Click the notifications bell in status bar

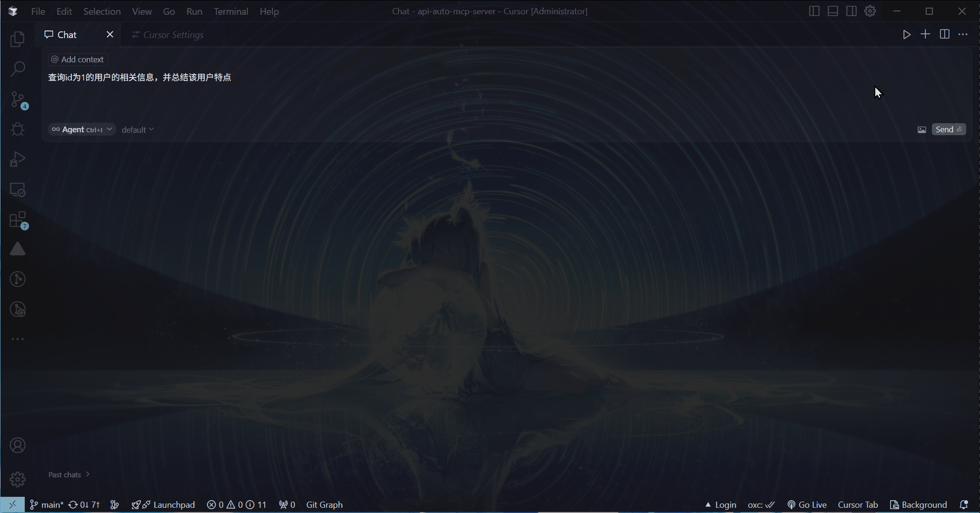[964, 504]
